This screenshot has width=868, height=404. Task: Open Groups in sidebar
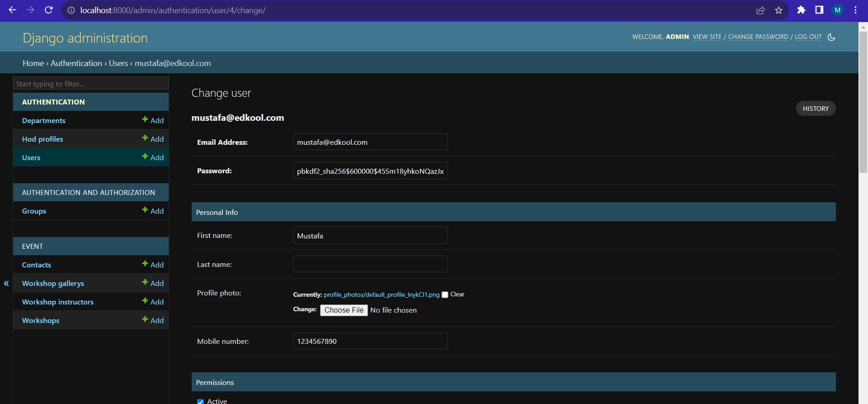pyautogui.click(x=34, y=211)
